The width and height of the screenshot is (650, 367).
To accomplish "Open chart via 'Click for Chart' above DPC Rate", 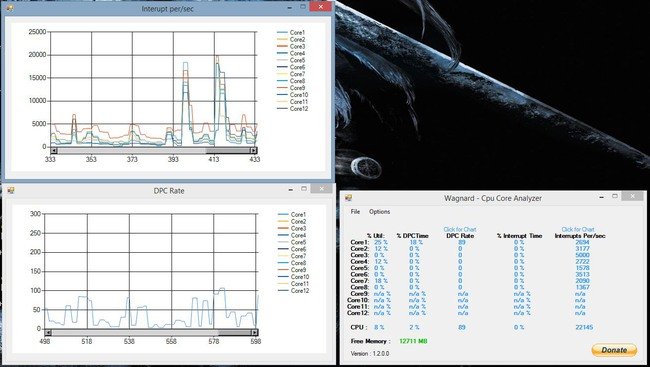I will (460, 229).
